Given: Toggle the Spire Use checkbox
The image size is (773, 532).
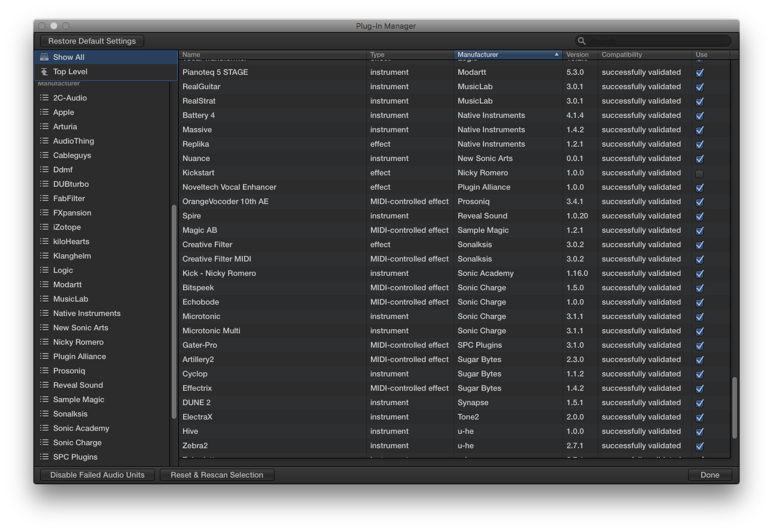Looking at the screenshot, I should point(699,216).
